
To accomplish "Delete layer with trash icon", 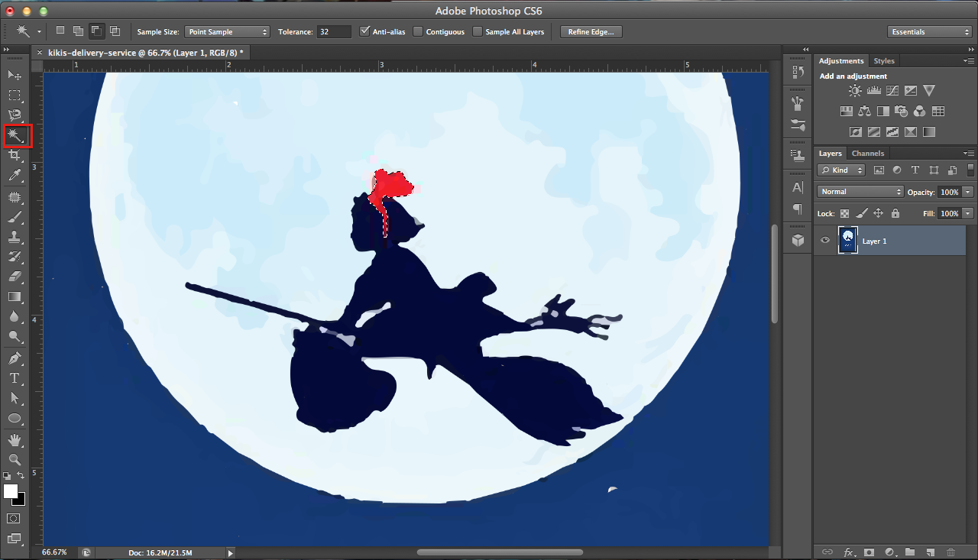I will [x=950, y=552].
